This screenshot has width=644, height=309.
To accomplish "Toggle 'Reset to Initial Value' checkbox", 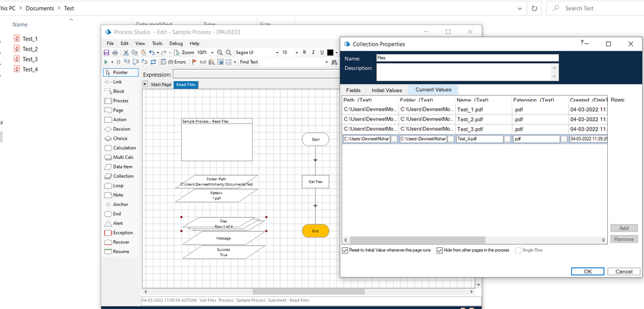I will click(x=346, y=250).
